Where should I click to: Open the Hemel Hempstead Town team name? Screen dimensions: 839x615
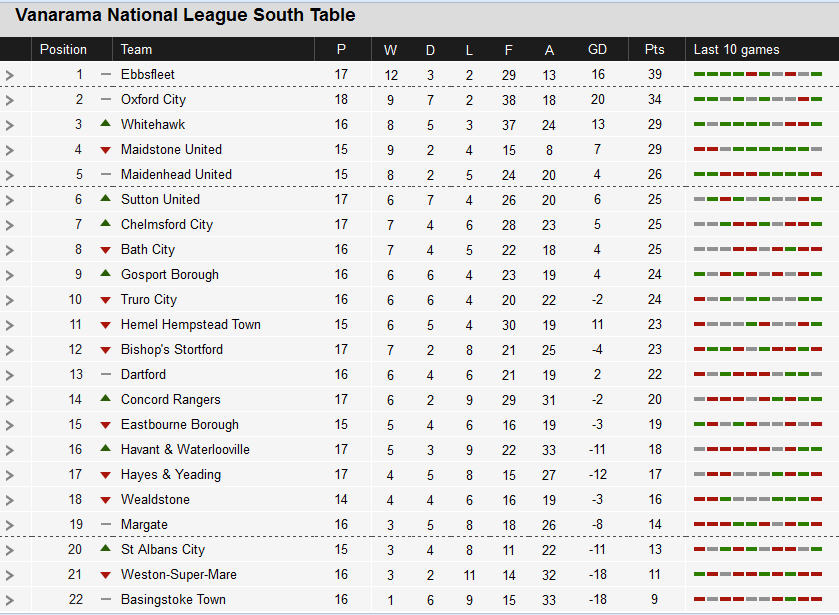point(190,324)
